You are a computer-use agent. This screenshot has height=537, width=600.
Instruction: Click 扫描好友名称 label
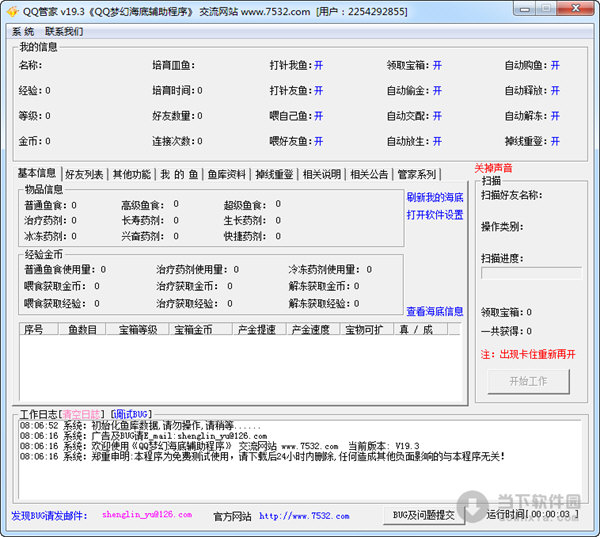click(x=512, y=195)
